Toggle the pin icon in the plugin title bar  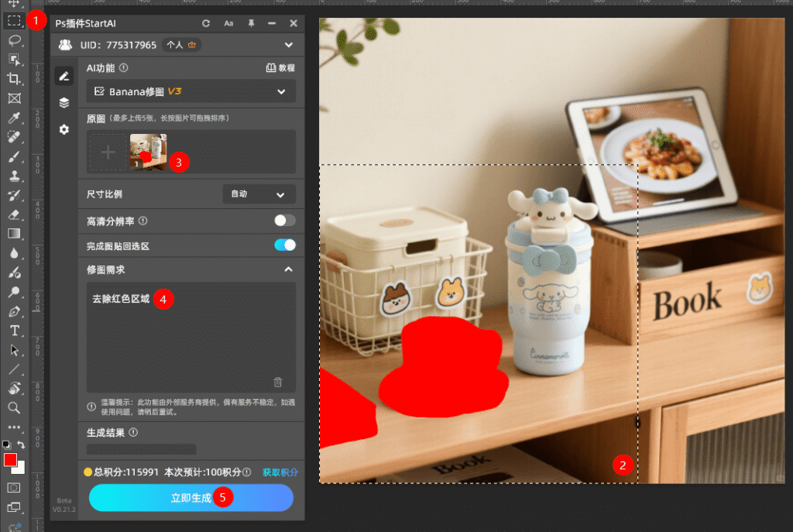pyautogui.click(x=251, y=23)
